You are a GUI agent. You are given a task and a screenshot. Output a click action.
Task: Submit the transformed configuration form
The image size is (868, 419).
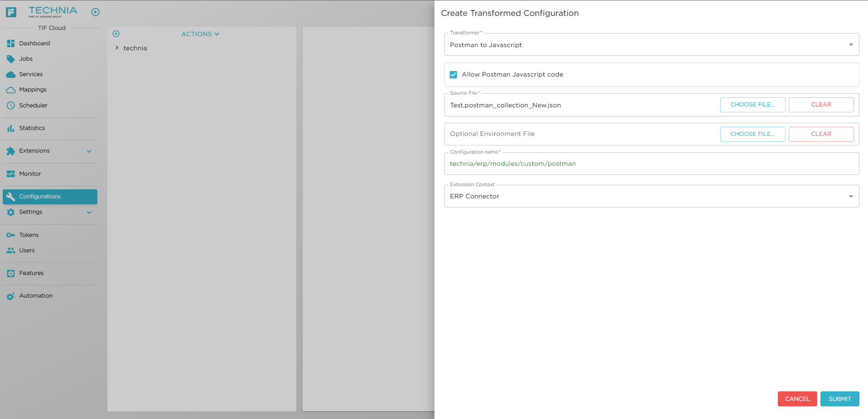(839, 399)
